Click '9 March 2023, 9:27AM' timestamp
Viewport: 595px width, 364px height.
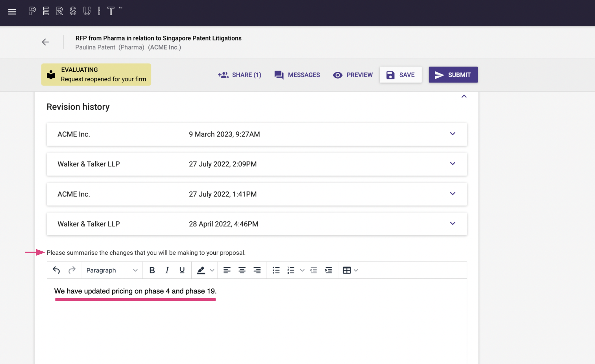tap(224, 134)
